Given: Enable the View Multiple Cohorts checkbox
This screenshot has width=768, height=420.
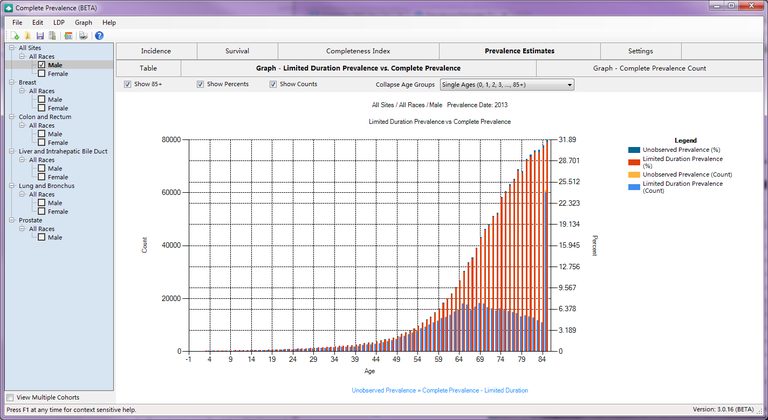Looking at the screenshot, I should [x=10, y=398].
